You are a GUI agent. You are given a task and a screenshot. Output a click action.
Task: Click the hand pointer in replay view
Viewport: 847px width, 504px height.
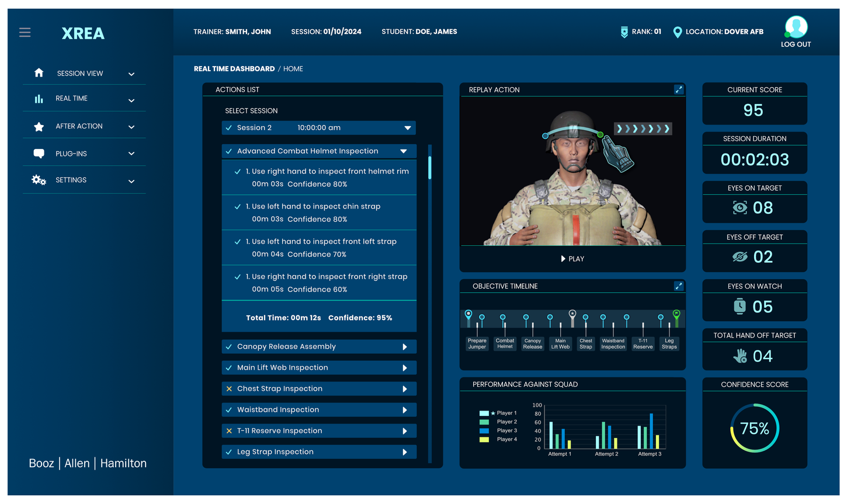pyautogui.click(x=617, y=154)
